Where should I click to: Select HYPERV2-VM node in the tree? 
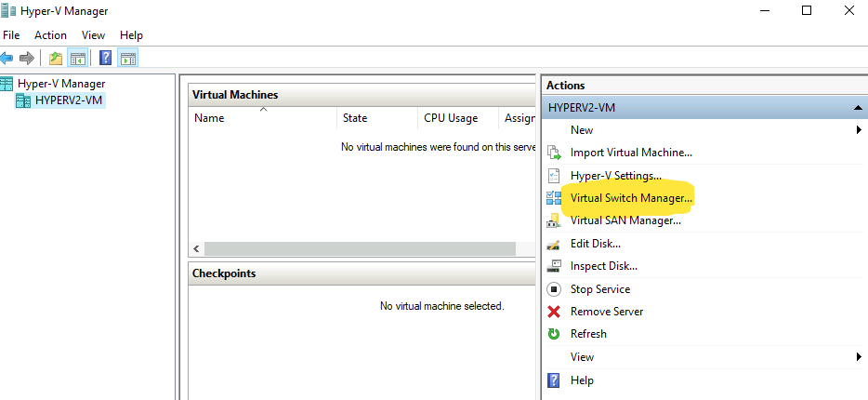(x=69, y=100)
